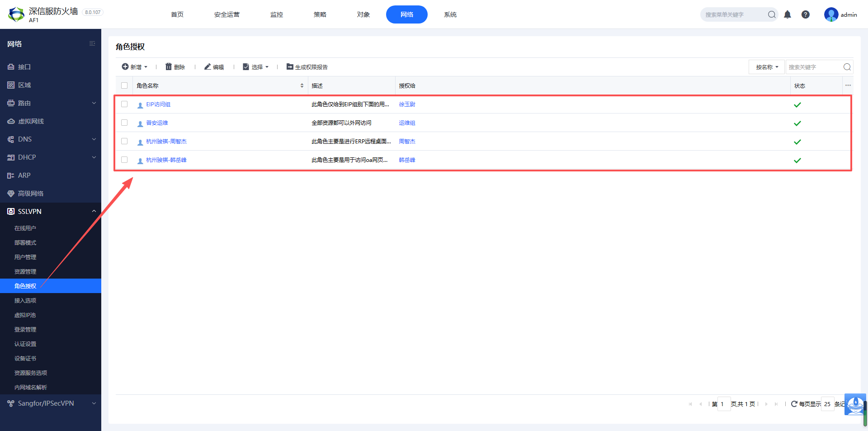Image resolution: width=868 pixels, height=431 pixels.
Task: Open ARP in the sidebar
Action: [x=51, y=175]
